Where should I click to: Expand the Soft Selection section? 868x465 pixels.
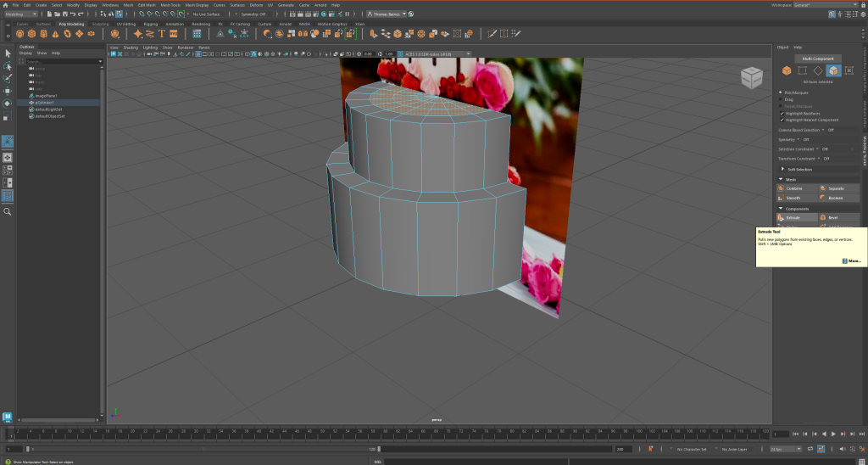[x=799, y=169]
